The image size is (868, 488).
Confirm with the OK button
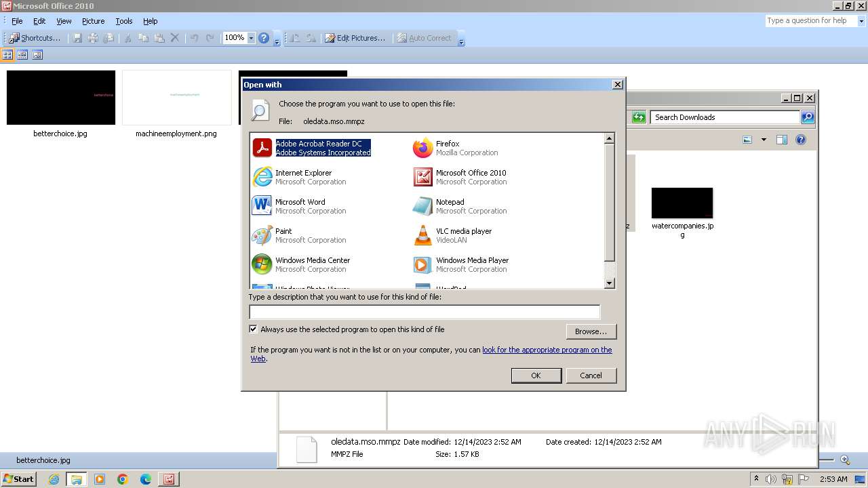(x=536, y=375)
